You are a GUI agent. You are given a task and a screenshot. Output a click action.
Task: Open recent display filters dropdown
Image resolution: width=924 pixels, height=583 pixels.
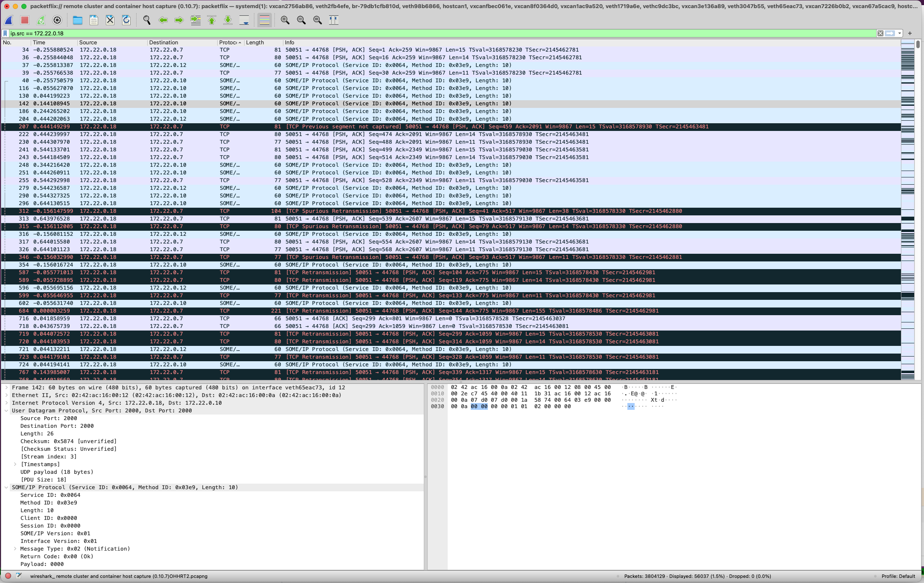[900, 33]
